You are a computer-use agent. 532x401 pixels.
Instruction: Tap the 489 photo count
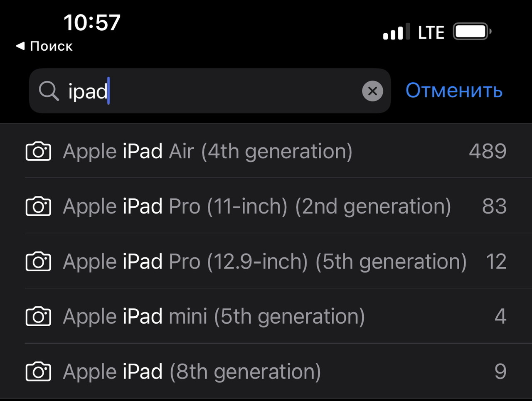(488, 151)
